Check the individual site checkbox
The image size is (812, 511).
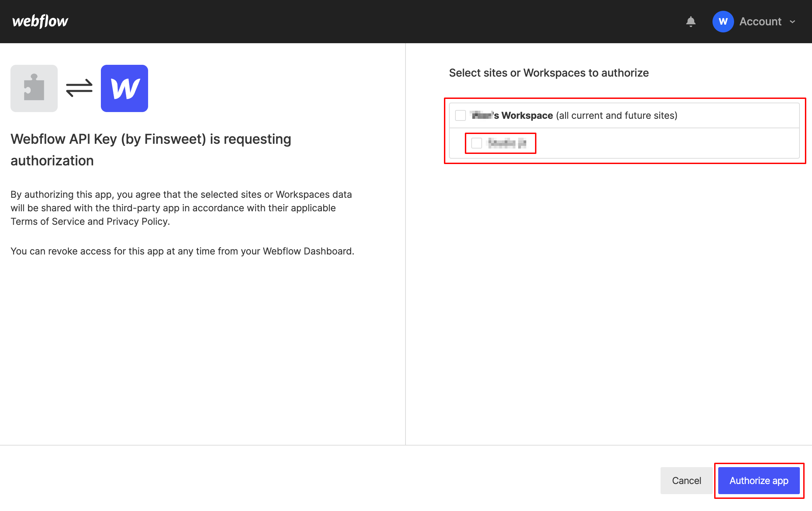pos(476,143)
